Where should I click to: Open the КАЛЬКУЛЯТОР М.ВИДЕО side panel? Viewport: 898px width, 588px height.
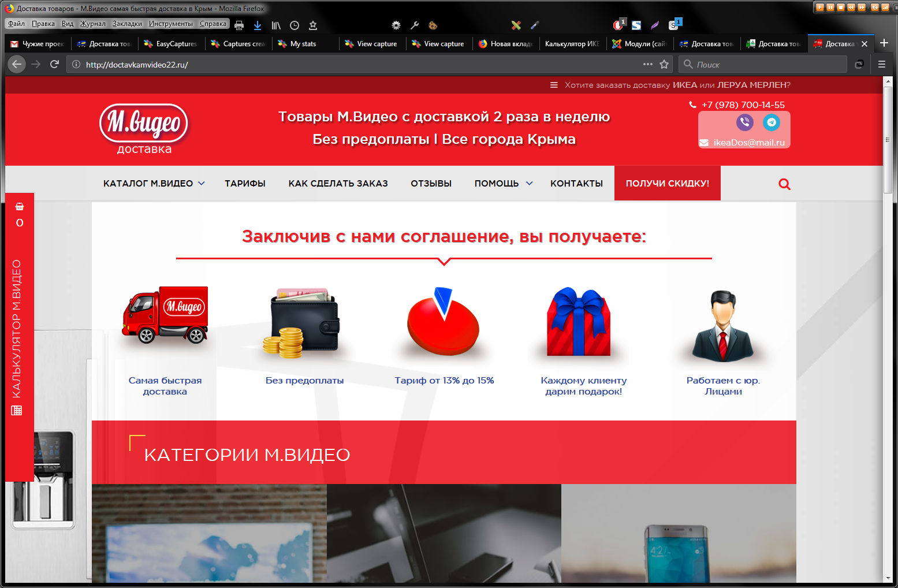point(17,329)
